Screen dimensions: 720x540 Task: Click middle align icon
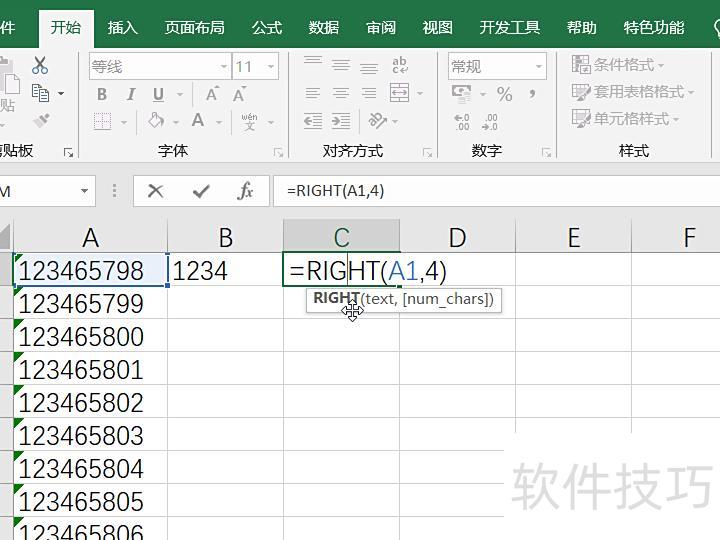(x=341, y=65)
